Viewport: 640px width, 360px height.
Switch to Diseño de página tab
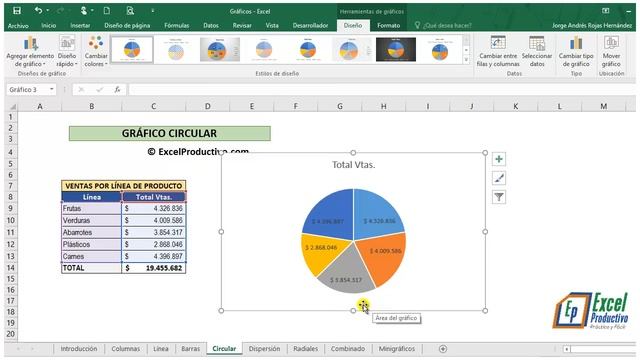127,25
